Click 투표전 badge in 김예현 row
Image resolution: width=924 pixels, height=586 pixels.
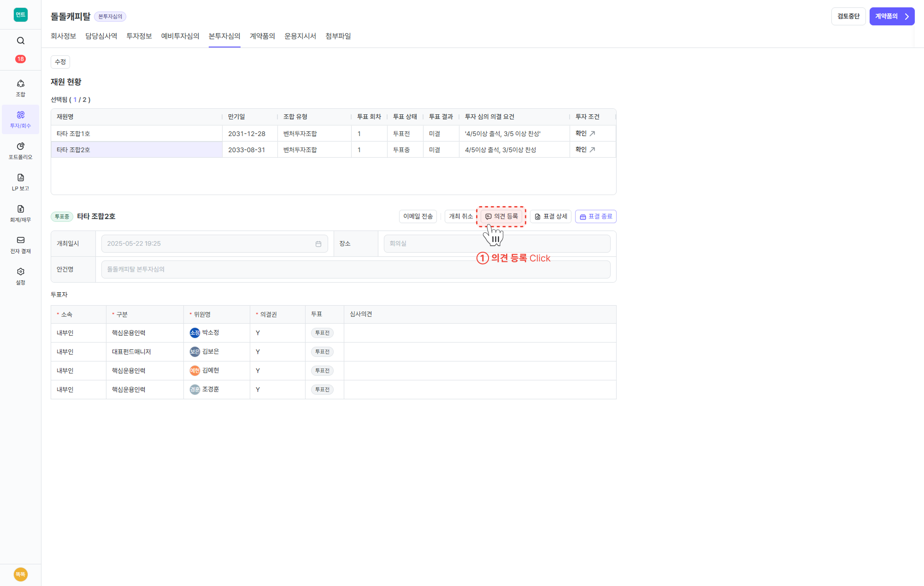[x=322, y=370]
